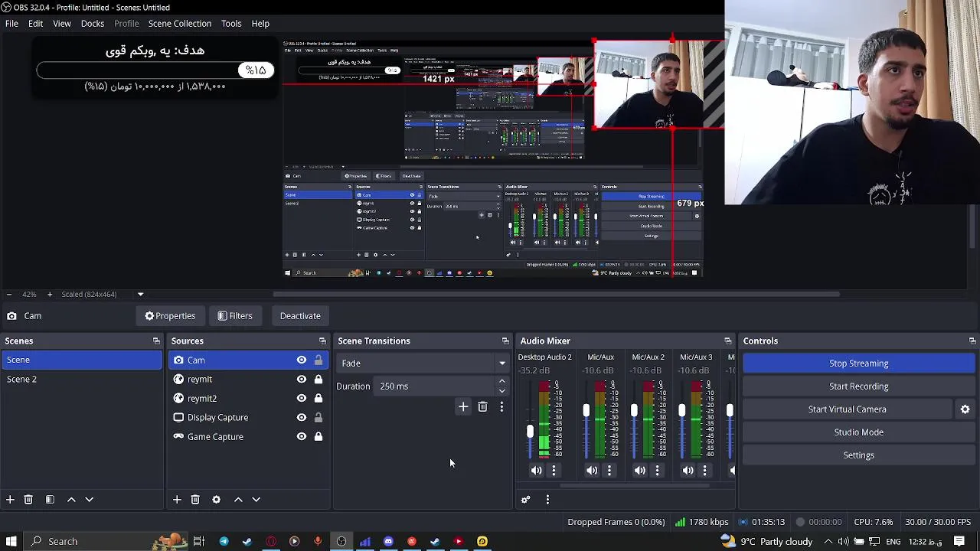Move source down arrow in Sources dock
The height and width of the screenshot is (551, 980).
(256, 500)
